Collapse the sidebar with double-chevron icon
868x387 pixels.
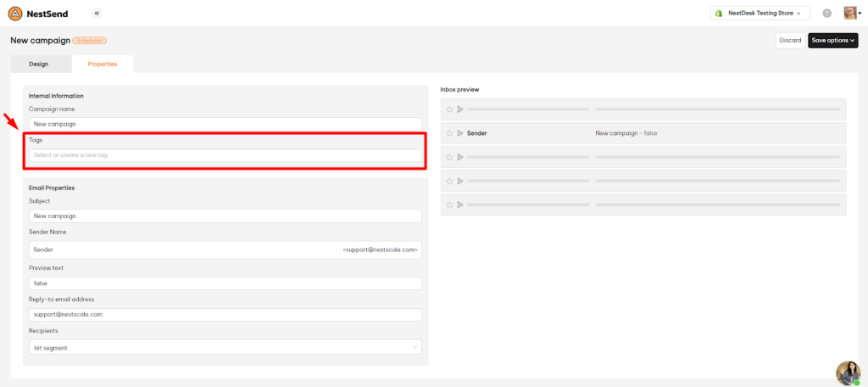(97, 13)
